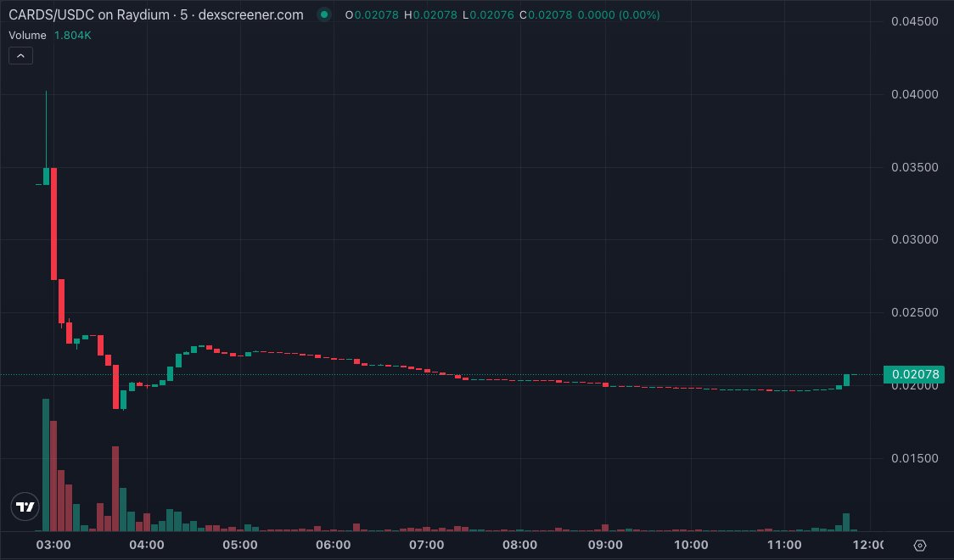This screenshot has width=954, height=560.
Task: Click the TradingView logo badge
Action: (25, 507)
